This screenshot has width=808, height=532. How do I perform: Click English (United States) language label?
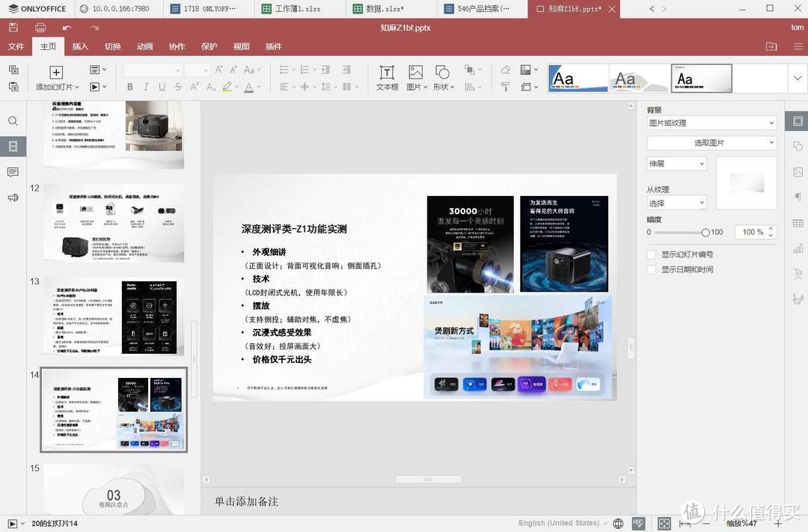coord(559,523)
